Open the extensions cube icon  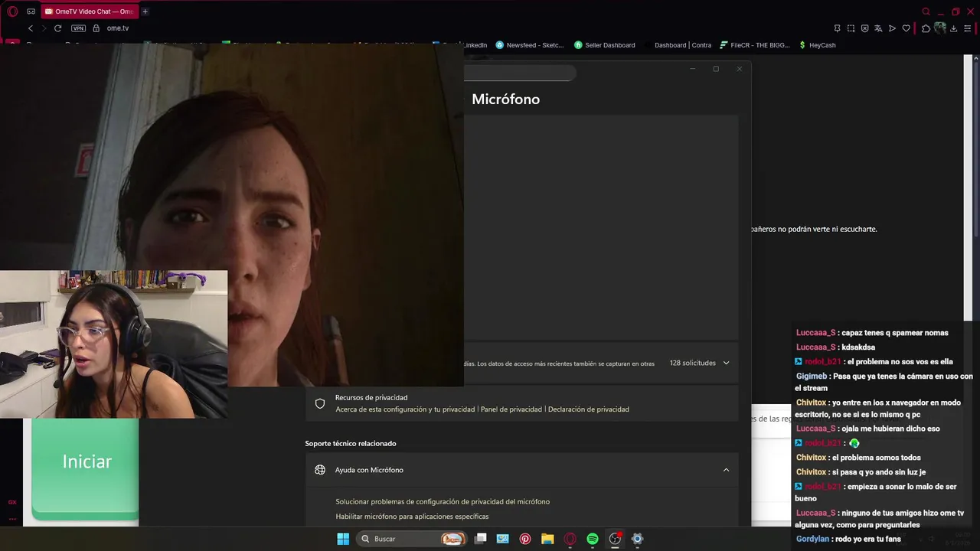[x=926, y=28]
